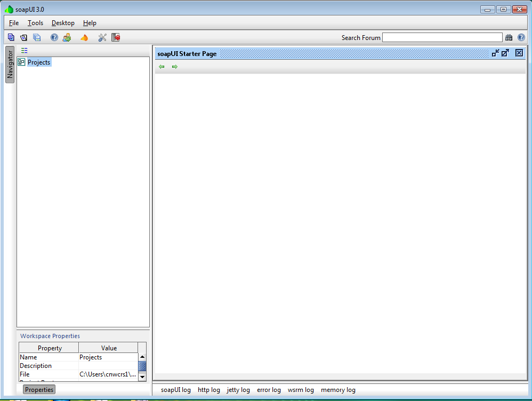This screenshot has height=401, width=532.
Task: Click the green-blue list icon above Projects tree
Action: click(24, 51)
